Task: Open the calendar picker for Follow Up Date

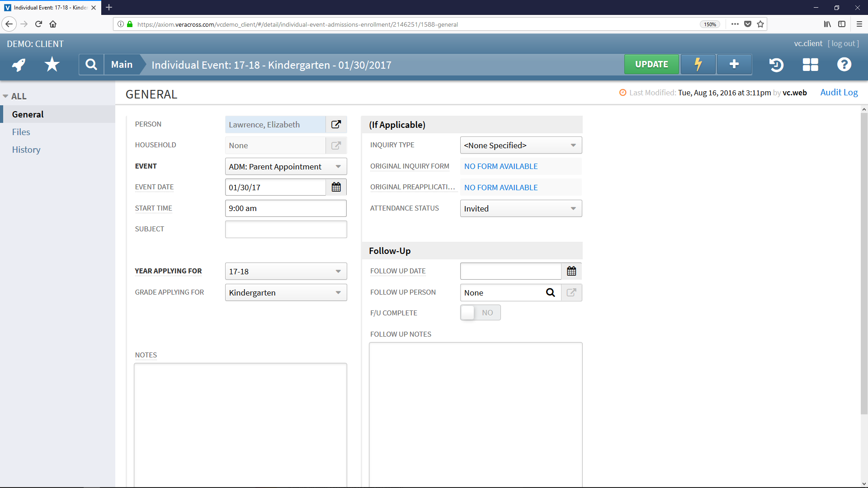Action: pos(571,271)
